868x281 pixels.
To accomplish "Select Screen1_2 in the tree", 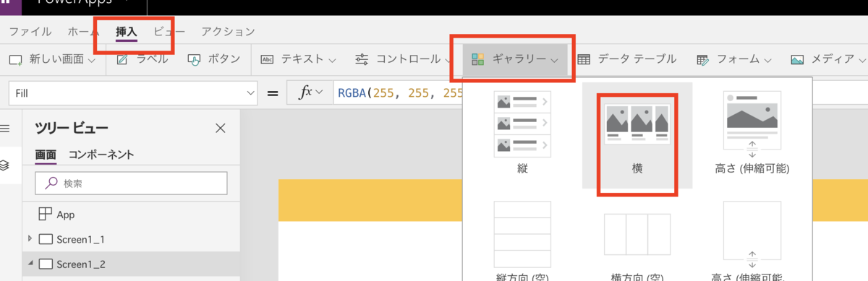I will tap(81, 264).
